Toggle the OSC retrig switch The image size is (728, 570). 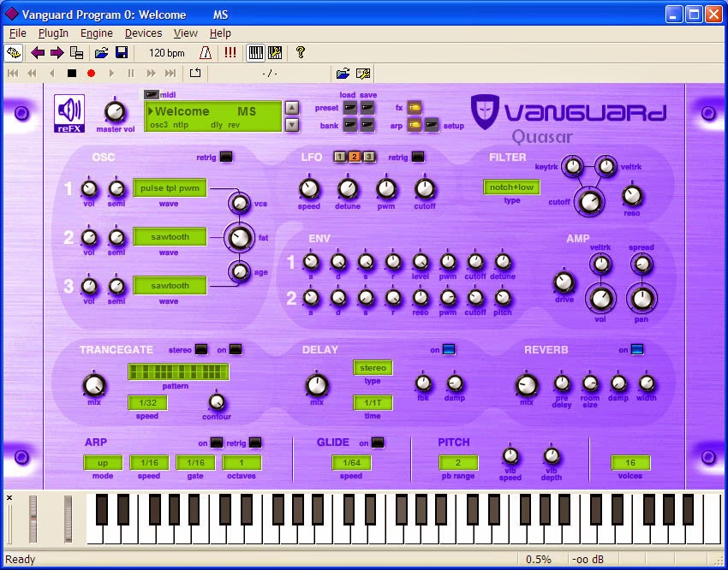tap(225, 157)
